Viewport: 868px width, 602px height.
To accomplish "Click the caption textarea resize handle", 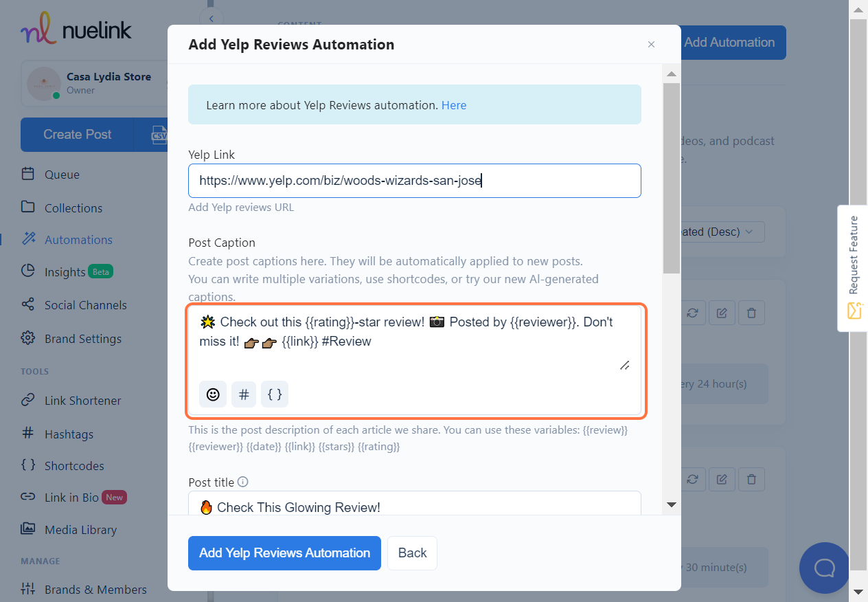I will click(x=624, y=365).
